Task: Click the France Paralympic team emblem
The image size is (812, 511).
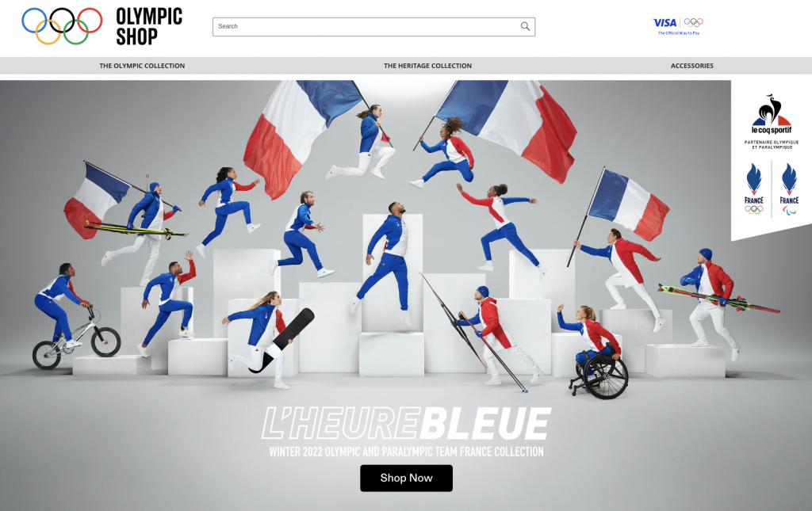Action: (789, 189)
